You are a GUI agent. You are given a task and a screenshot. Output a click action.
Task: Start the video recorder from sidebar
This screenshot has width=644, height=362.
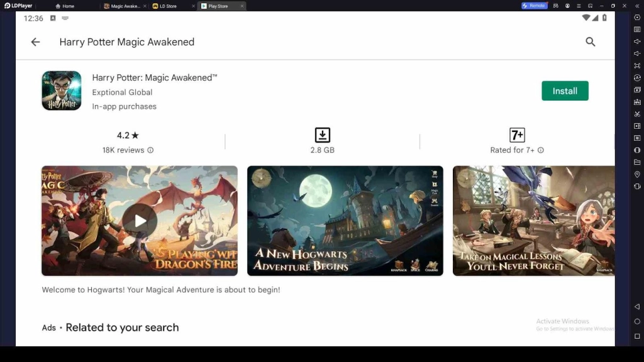click(x=637, y=126)
